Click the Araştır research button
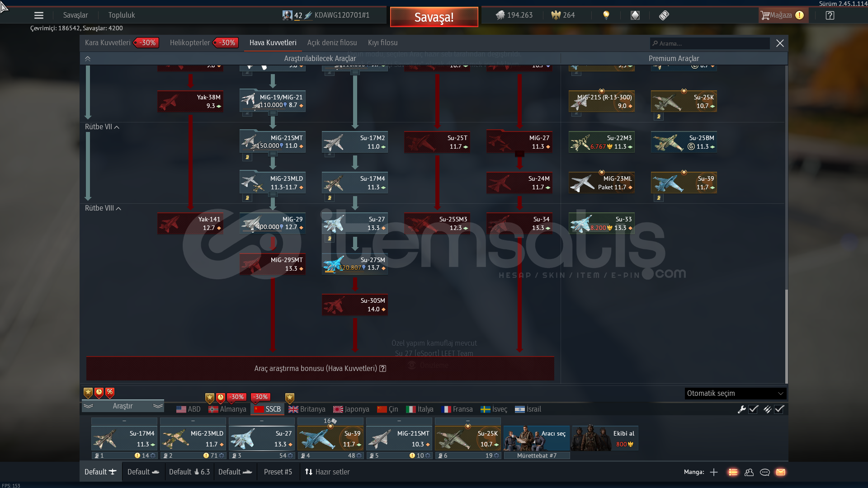This screenshot has height=488, width=868. (x=123, y=406)
